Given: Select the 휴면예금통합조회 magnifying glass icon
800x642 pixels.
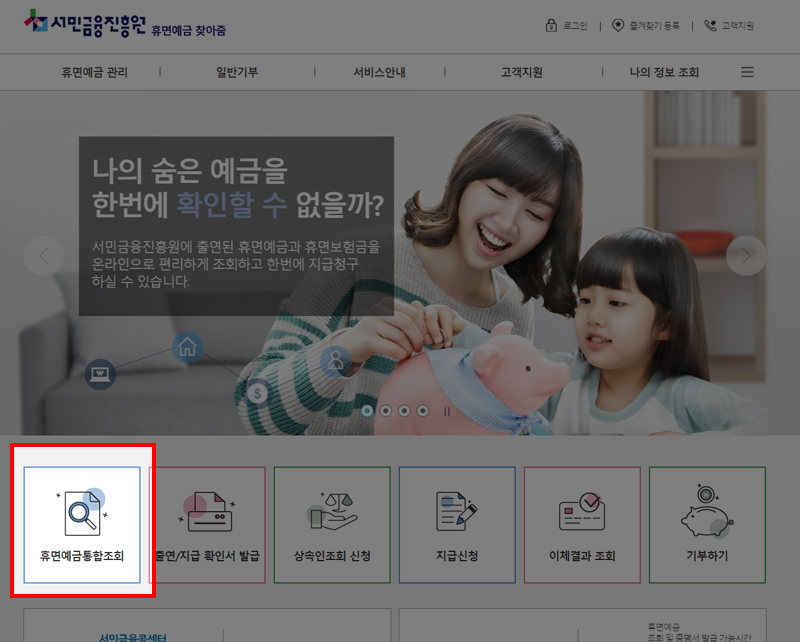Looking at the screenshot, I should click(x=84, y=513).
